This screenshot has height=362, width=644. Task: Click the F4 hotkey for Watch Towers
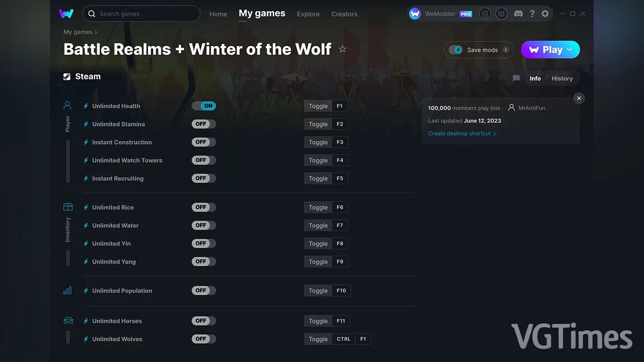[340, 160]
